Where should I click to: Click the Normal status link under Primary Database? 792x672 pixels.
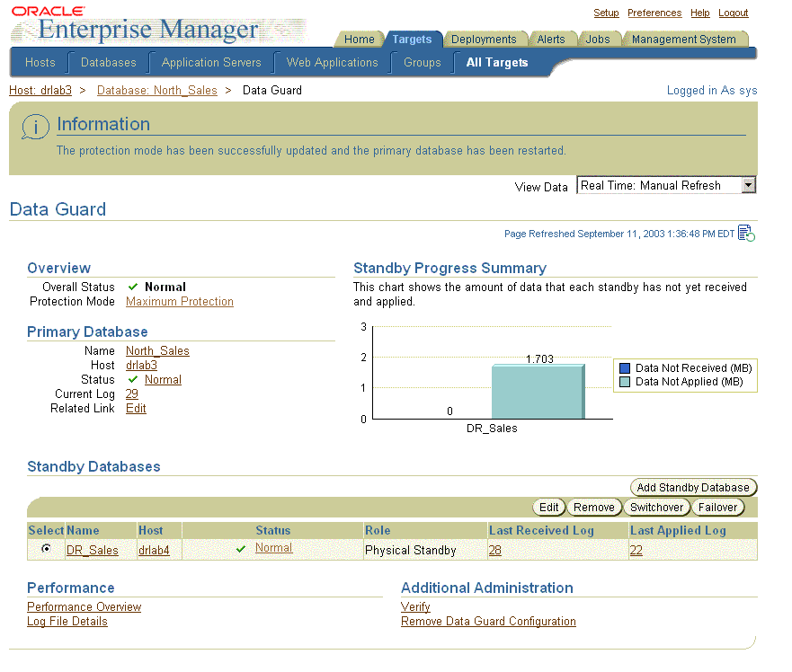pos(163,379)
